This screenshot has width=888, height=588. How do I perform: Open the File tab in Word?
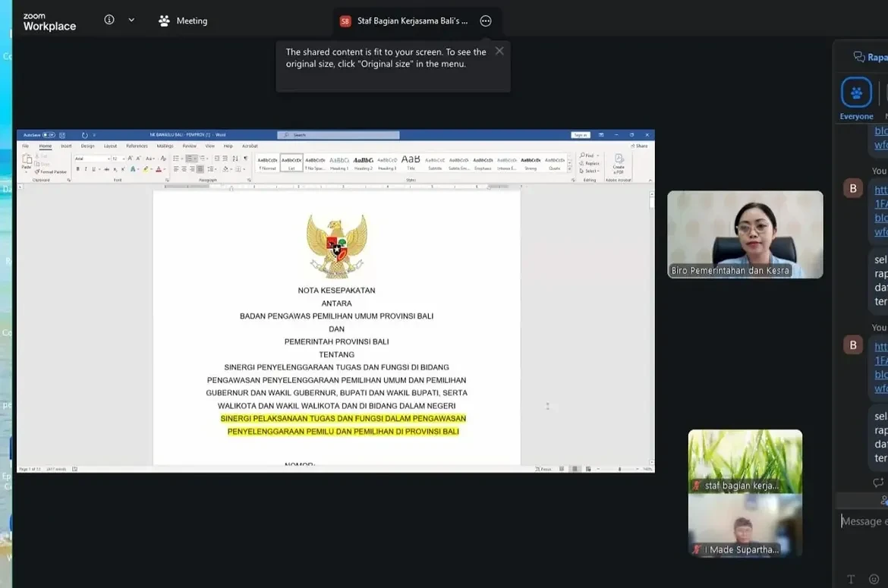26,146
